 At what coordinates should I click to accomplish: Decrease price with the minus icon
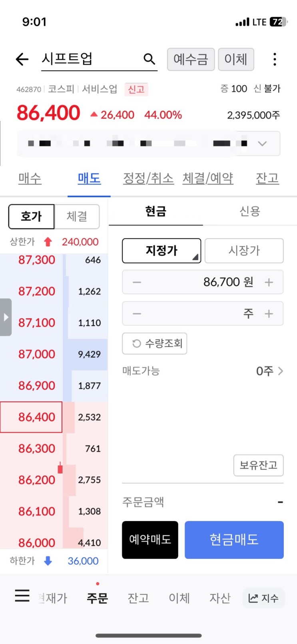click(x=137, y=282)
